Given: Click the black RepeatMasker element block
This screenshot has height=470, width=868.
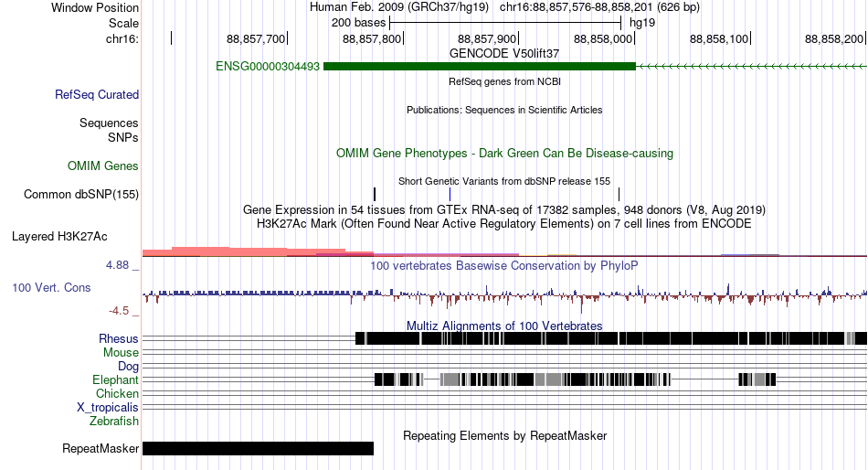Looking at the screenshot, I should 258,448.
